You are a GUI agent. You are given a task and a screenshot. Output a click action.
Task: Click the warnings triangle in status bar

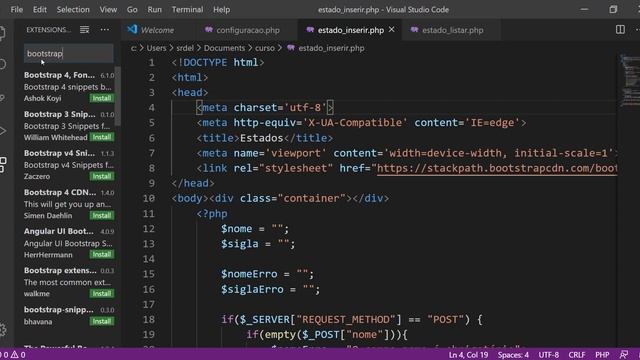tap(14, 355)
